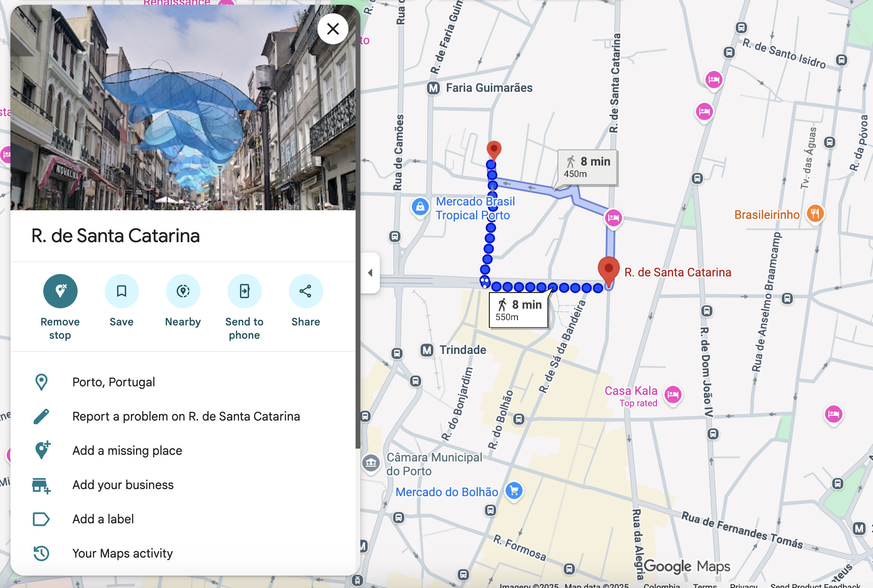Click the Remove stop icon
The image size is (873, 588).
[60, 291]
